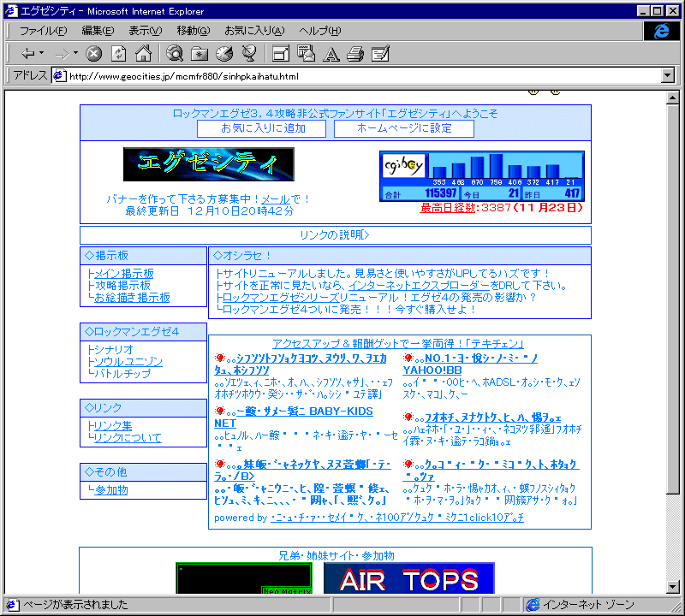Open the ヘルプ(H) menu
Screen dimensions: 685x616
[319, 31]
